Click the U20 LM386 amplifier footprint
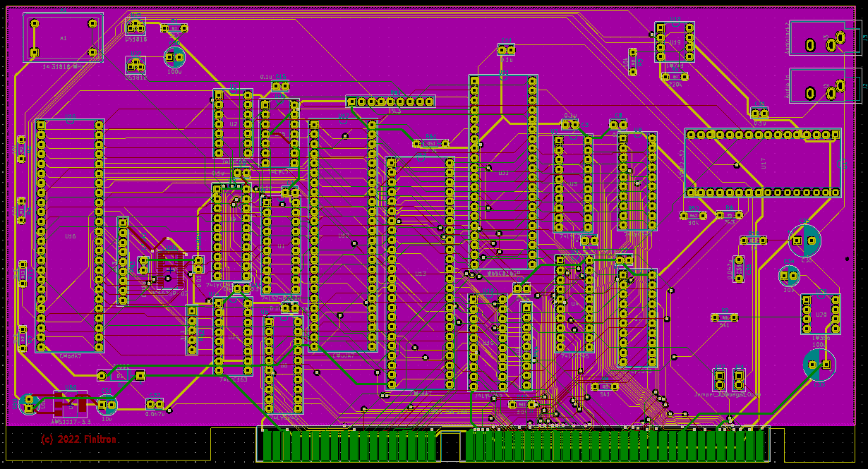The width and height of the screenshot is (868, 469). pos(821,314)
